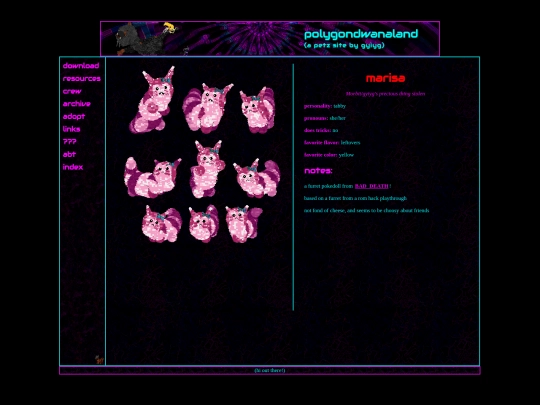
Task: Follow the BAD_DEATH hyperlink in notes
Action: [x=371, y=186]
